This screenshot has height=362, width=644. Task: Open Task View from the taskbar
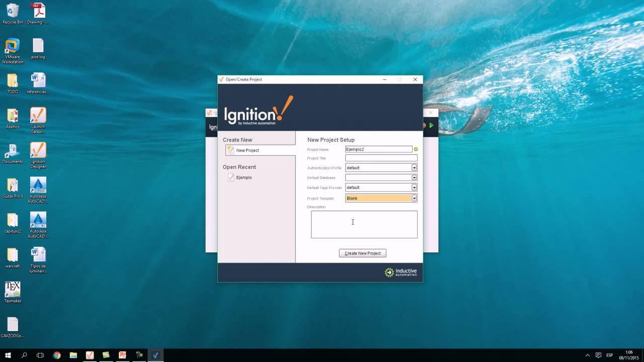coord(40,355)
